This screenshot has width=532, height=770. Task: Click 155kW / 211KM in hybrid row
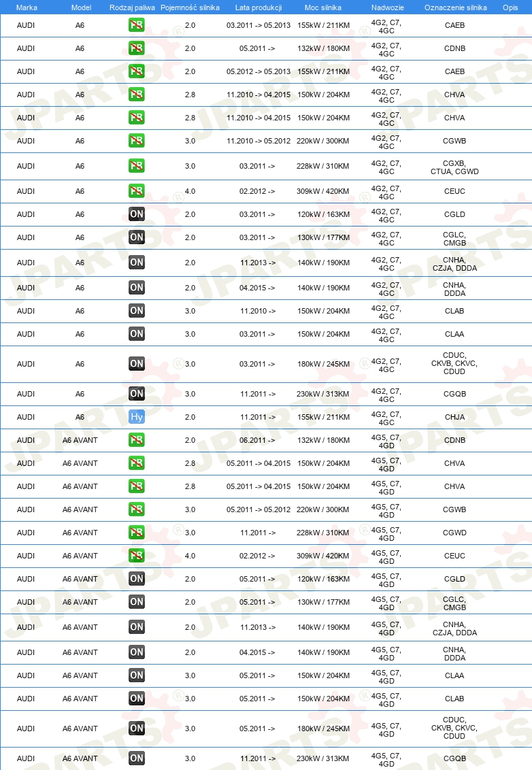[323, 417]
